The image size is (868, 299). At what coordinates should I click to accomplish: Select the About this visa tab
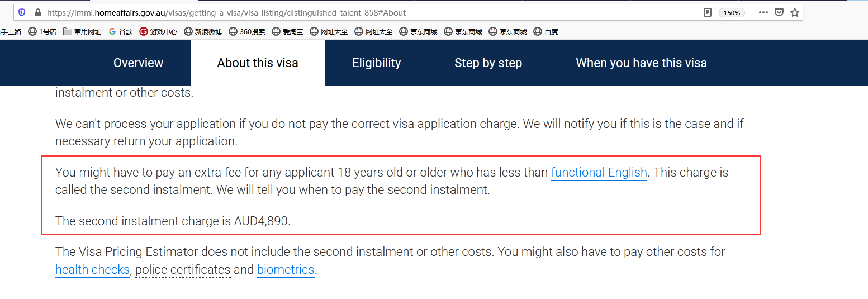tap(258, 63)
